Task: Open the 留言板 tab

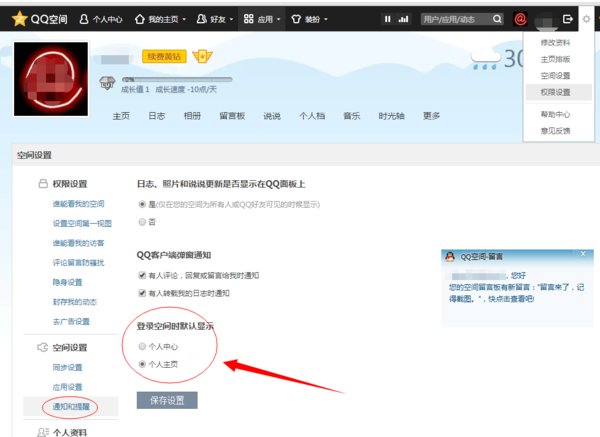Action: 232,116
